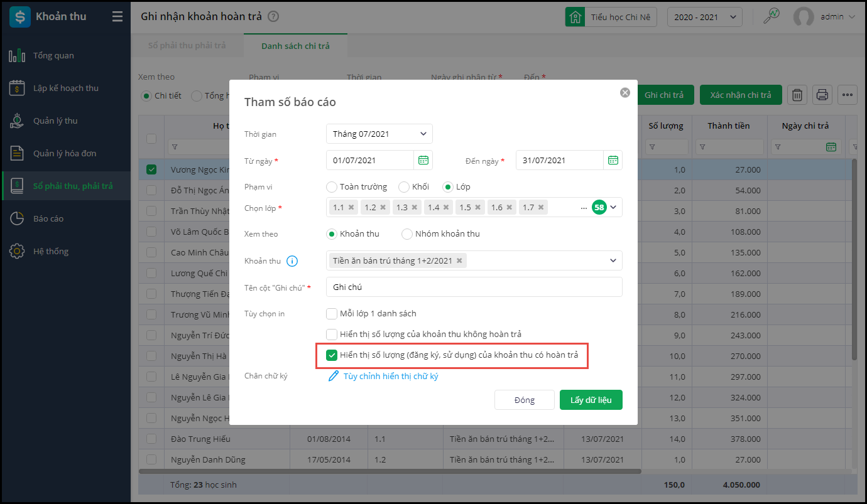Viewport: 867px width, 504px height.
Task: Close the Tham số báo cáo dialog
Action: [x=625, y=92]
